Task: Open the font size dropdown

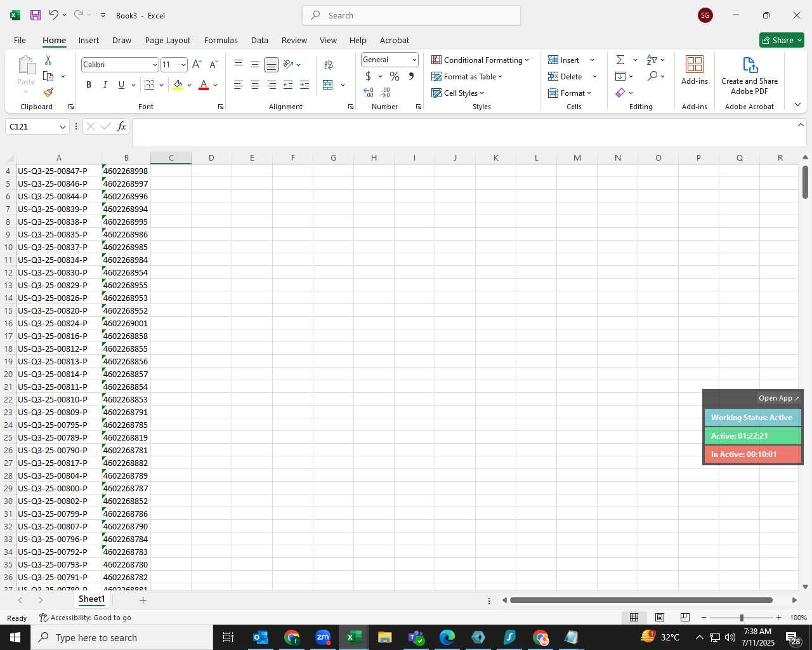Action: 183,65
